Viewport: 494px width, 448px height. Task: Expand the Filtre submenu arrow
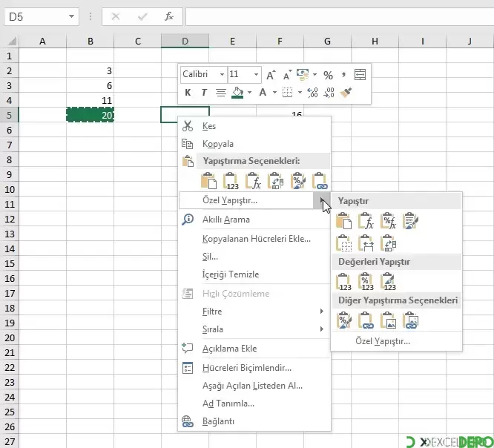coord(322,312)
